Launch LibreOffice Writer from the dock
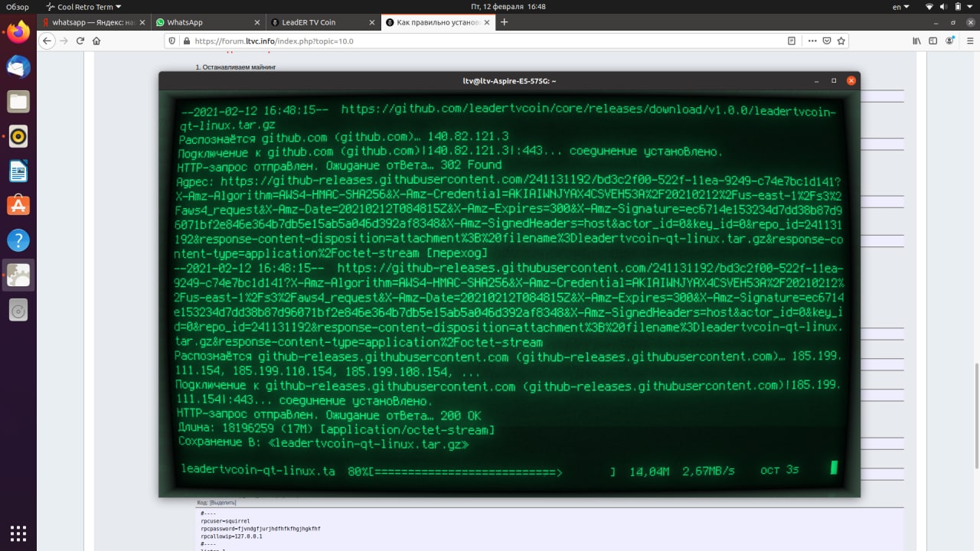The width and height of the screenshot is (980, 551). click(18, 171)
